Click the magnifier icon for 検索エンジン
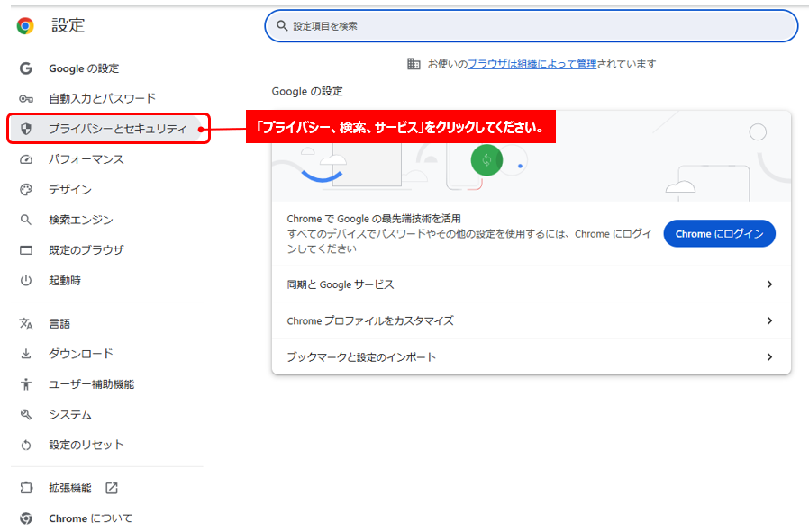809x532 pixels. click(20, 219)
